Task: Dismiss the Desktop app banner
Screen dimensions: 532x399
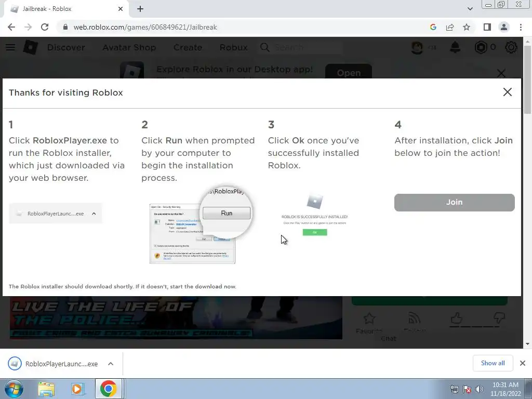Action: tap(501, 73)
